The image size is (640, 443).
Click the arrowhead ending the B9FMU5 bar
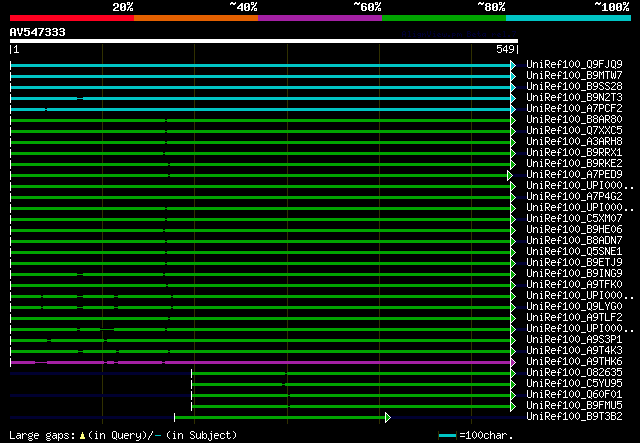click(x=514, y=406)
